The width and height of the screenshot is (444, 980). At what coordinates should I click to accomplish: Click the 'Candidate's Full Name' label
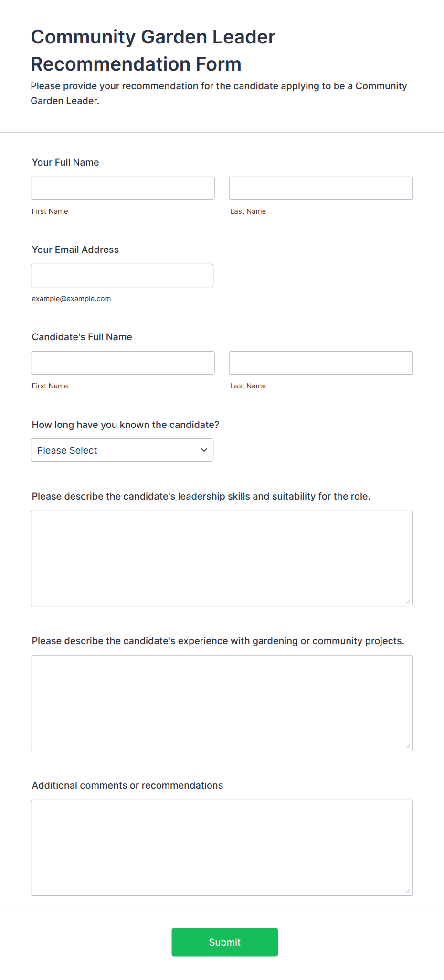(x=82, y=337)
